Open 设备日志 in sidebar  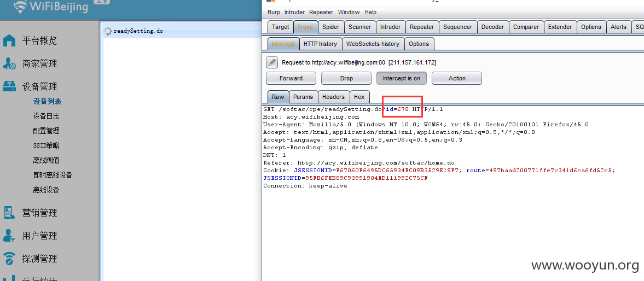point(47,116)
